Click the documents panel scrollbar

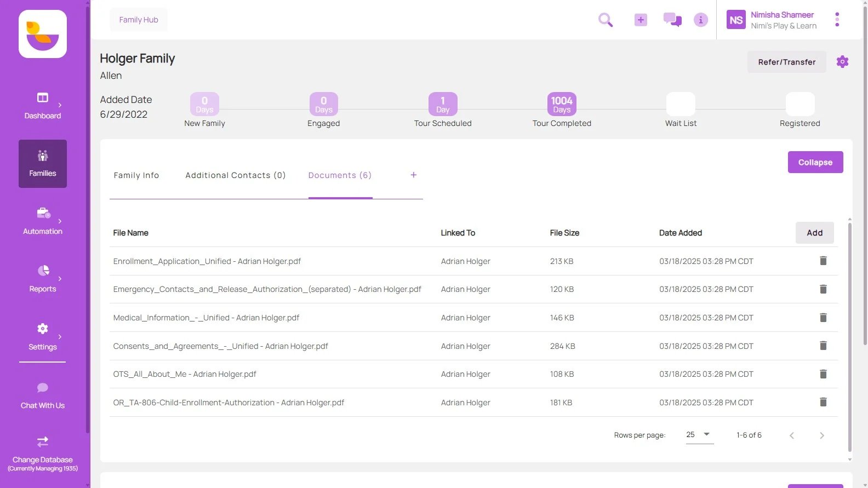(x=849, y=337)
